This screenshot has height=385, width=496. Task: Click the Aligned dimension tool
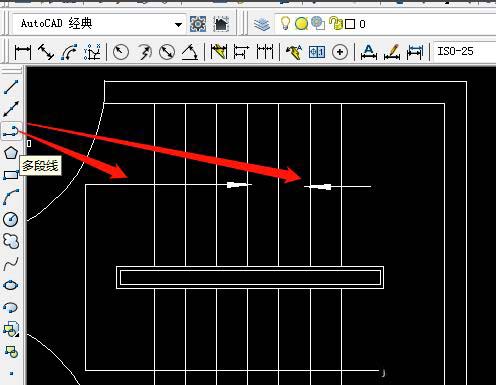[x=46, y=52]
